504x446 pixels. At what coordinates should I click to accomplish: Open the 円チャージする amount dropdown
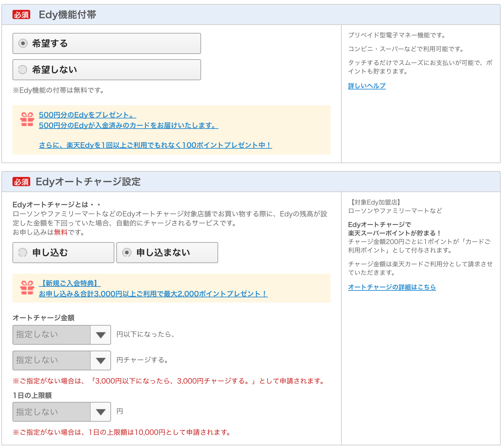(62, 360)
